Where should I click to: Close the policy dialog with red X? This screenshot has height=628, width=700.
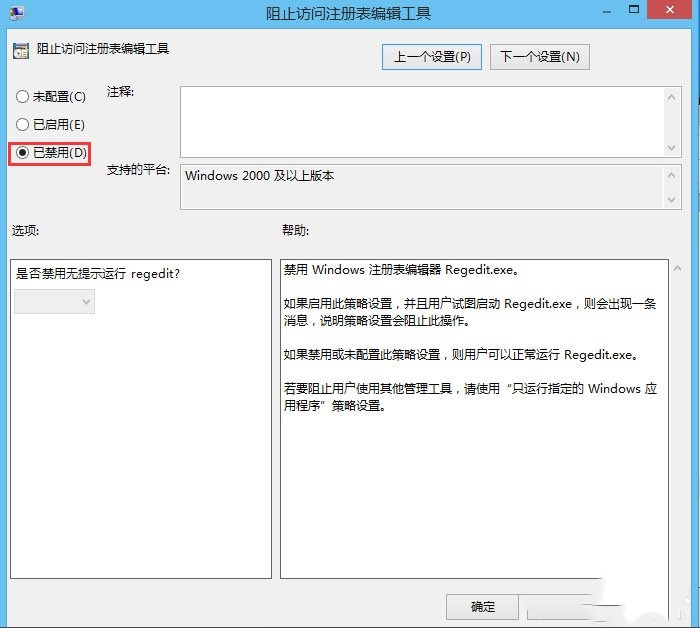[670, 12]
